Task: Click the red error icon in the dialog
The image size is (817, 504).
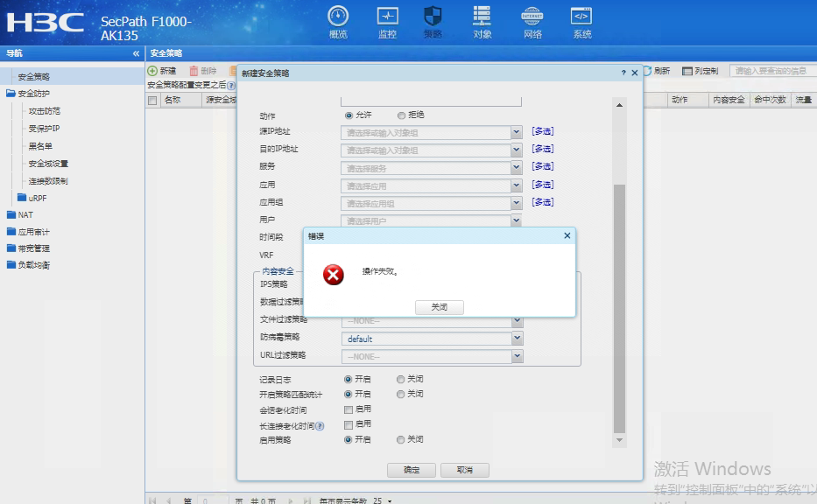Action: coord(334,275)
